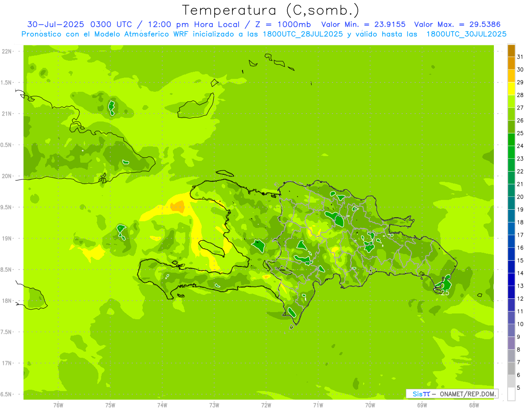Click the '17N' latitude axis label
The width and height of the screenshot is (532, 411).
(x=7, y=363)
